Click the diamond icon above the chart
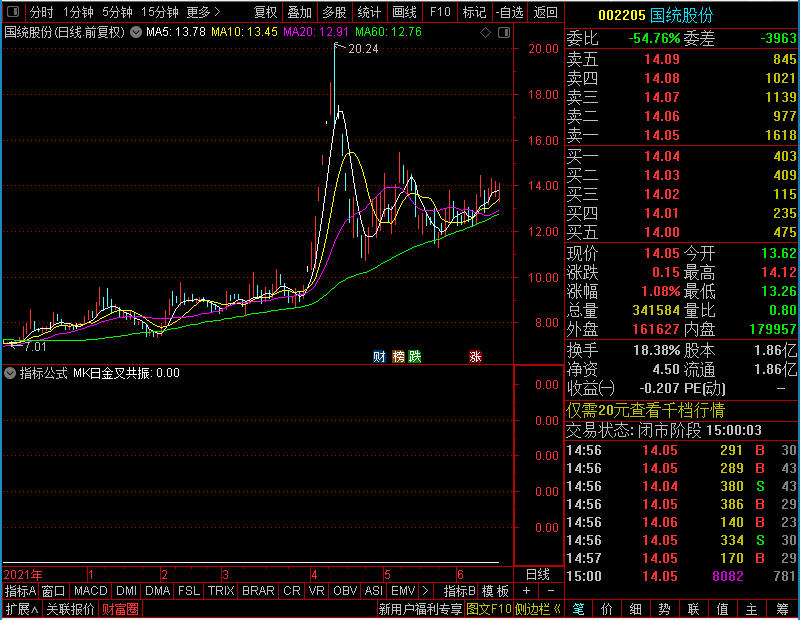 pyautogui.click(x=486, y=33)
